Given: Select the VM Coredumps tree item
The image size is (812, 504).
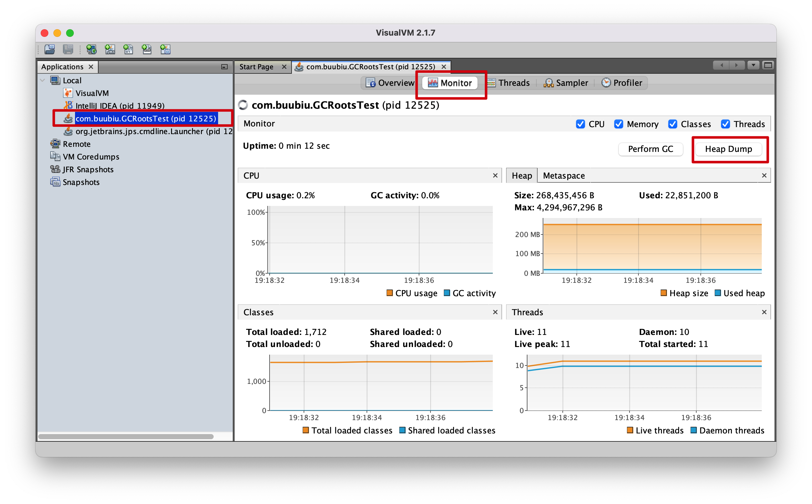Looking at the screenshot, I should click(91, 157).
